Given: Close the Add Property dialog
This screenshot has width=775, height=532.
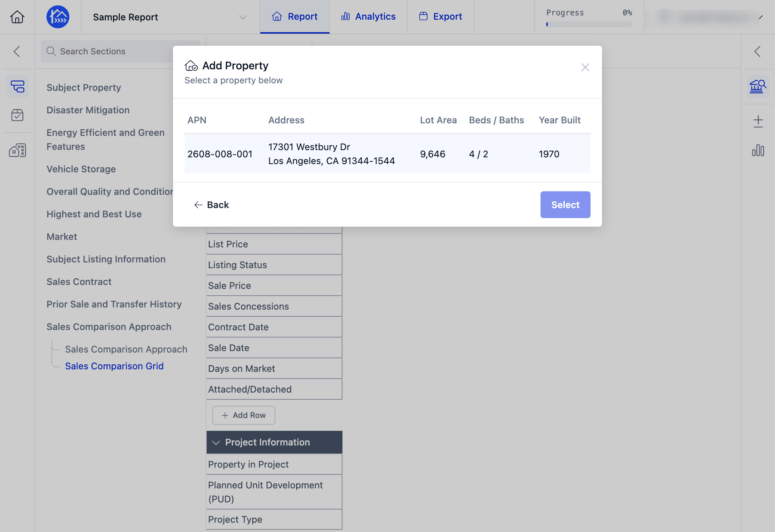Looking at the screenshot, I should click(585, 67).
